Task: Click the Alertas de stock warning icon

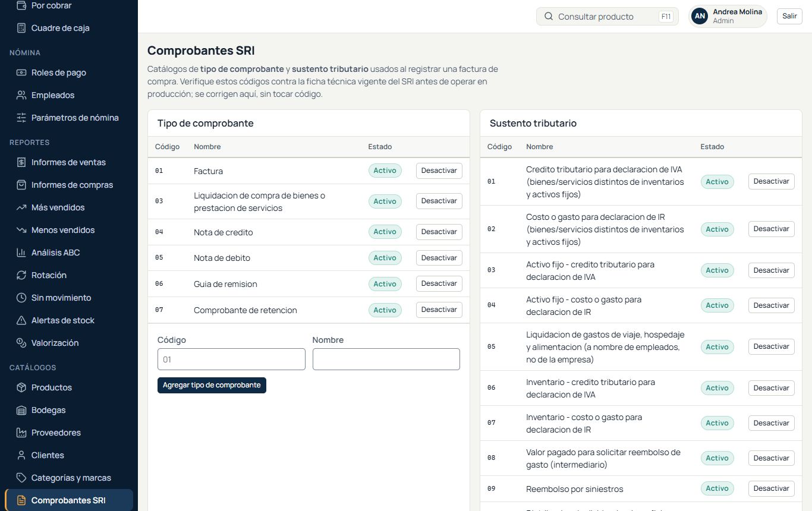Action: point(21,320)
